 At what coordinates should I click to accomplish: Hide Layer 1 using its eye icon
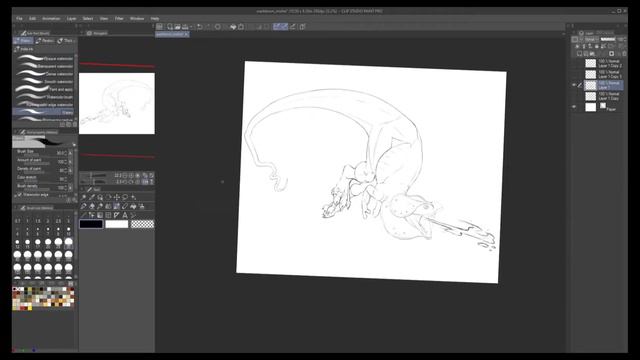[574, 85]
